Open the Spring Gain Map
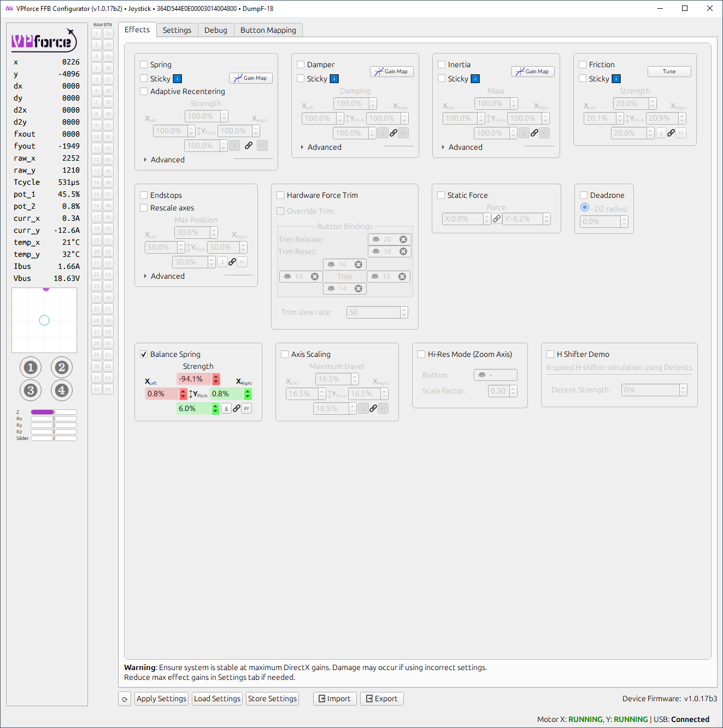The image size is (723, 728). [x=251, y=78]
